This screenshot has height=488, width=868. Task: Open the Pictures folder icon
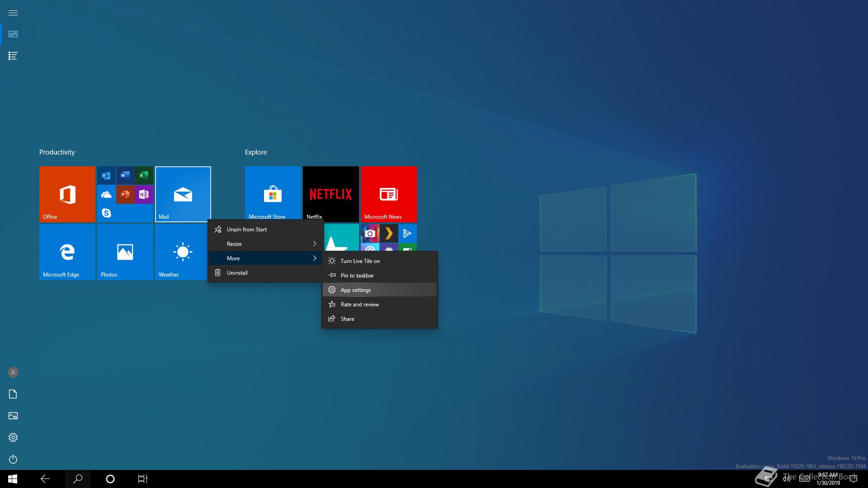(x=13, y=416)
